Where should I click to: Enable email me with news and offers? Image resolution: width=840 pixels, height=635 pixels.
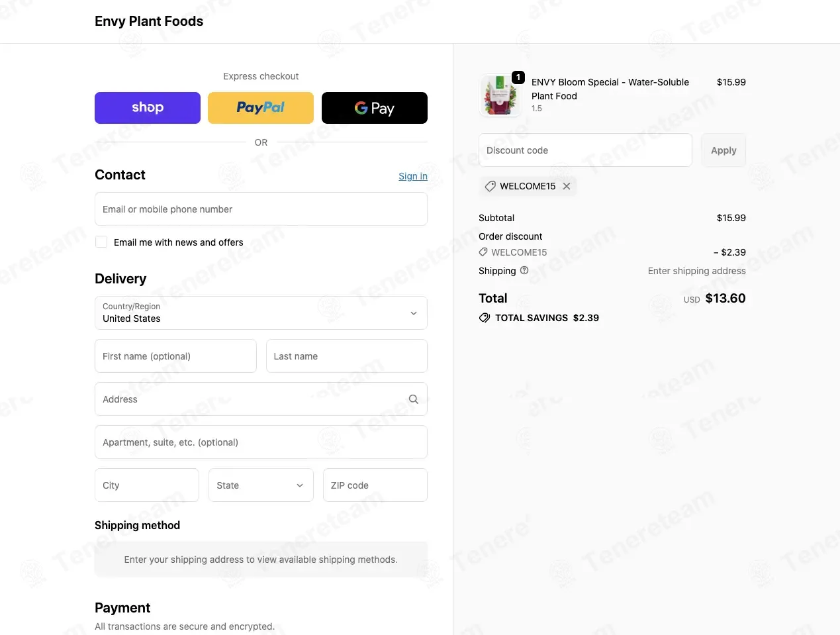(101, 242)
